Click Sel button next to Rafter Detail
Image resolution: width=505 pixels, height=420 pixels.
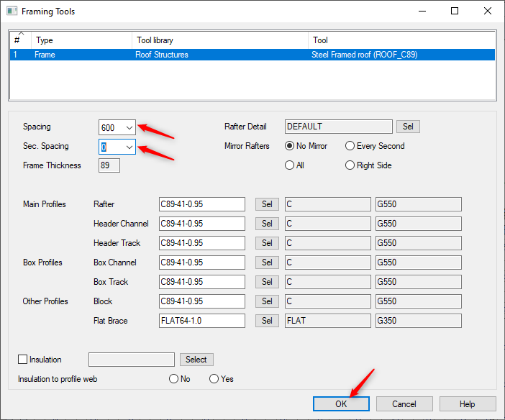click(408, 127)
